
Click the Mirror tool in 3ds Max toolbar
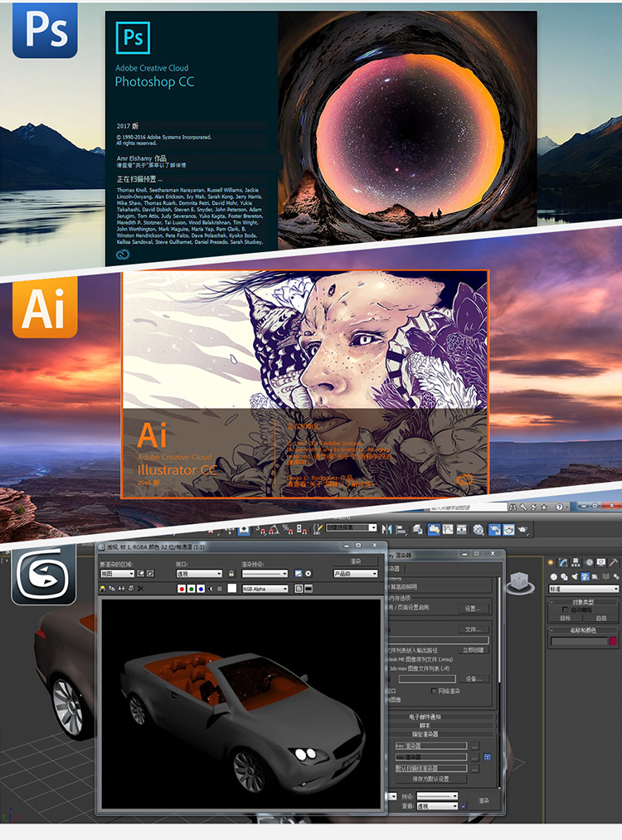coord(386,529)
